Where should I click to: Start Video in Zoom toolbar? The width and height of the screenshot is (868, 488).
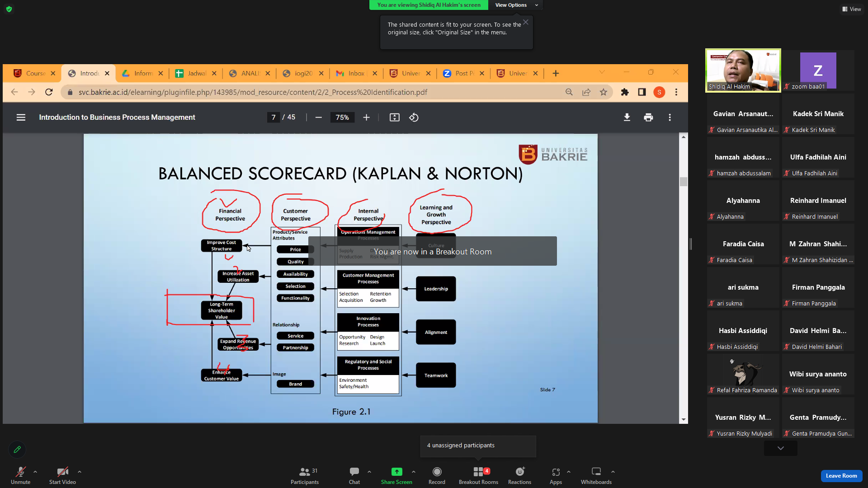62,475
